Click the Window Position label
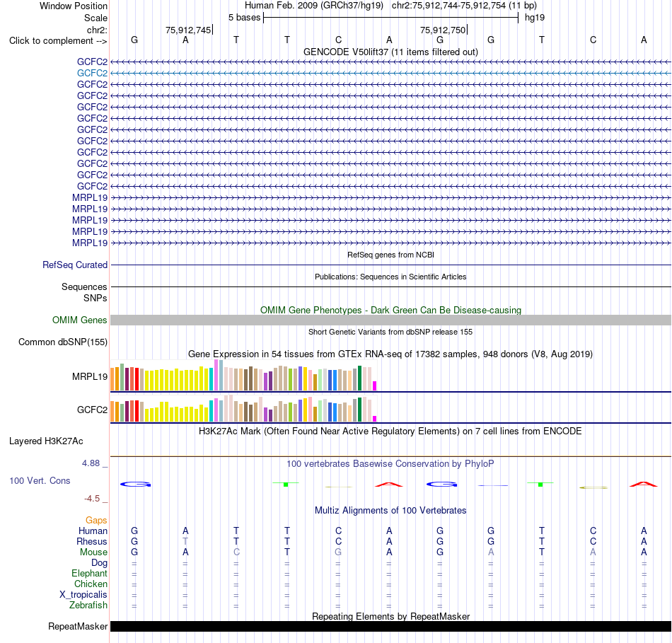Viewport: 672px width, 643px height. click(x=74, y=6)
